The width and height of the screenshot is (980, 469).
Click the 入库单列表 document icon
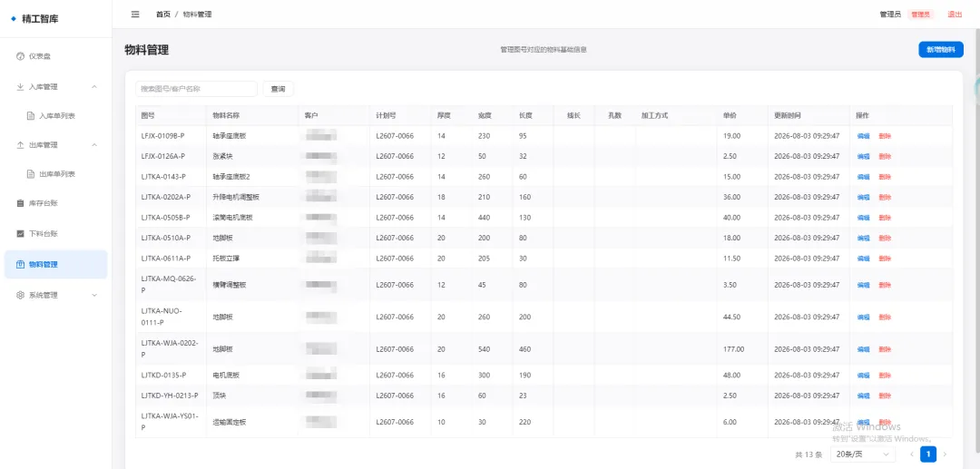[31, 116]
